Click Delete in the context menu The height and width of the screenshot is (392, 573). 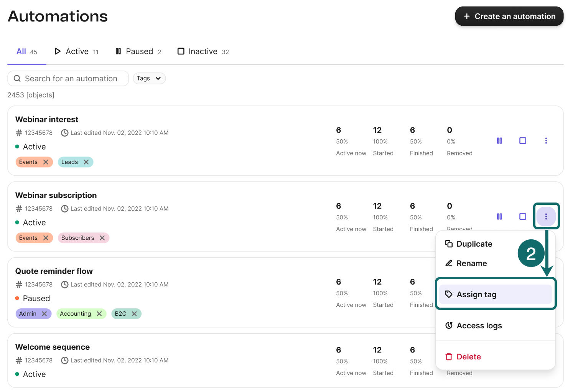[x=468, y=357]
